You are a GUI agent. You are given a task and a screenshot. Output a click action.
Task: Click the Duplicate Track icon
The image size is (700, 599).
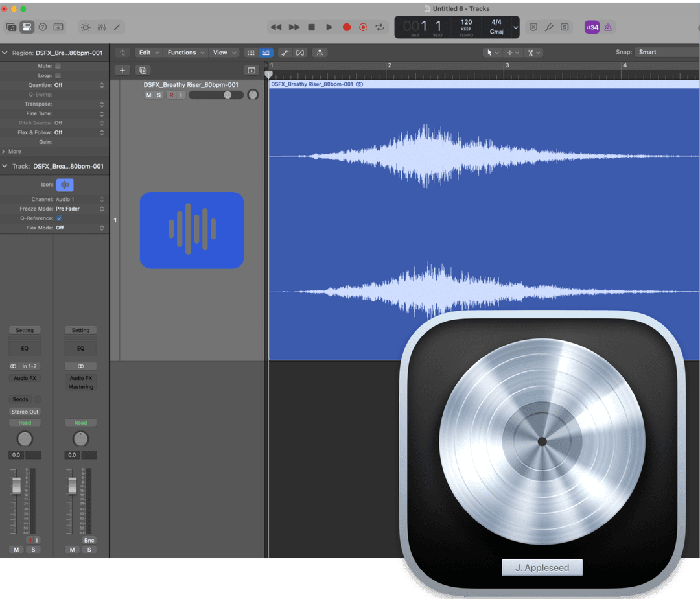pos(143,71)
